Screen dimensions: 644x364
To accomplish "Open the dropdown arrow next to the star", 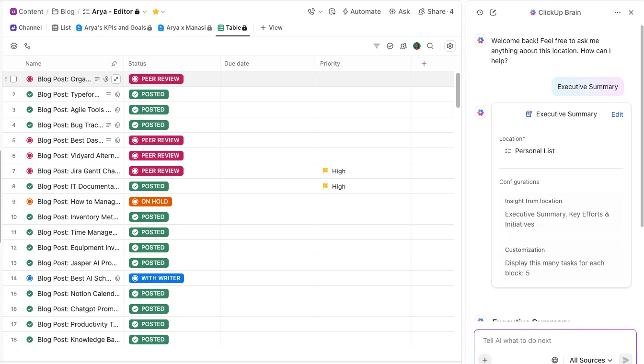I will point(163,11).
